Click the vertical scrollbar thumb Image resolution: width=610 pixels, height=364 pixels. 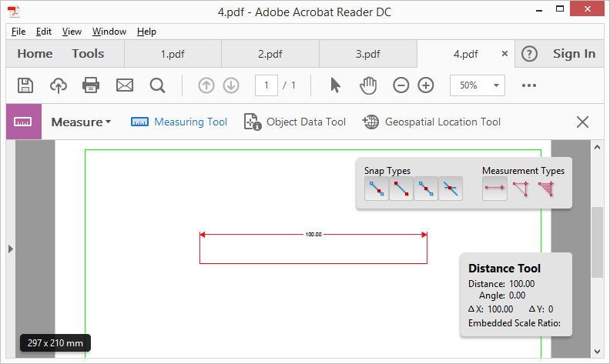[x=597, y=242]
